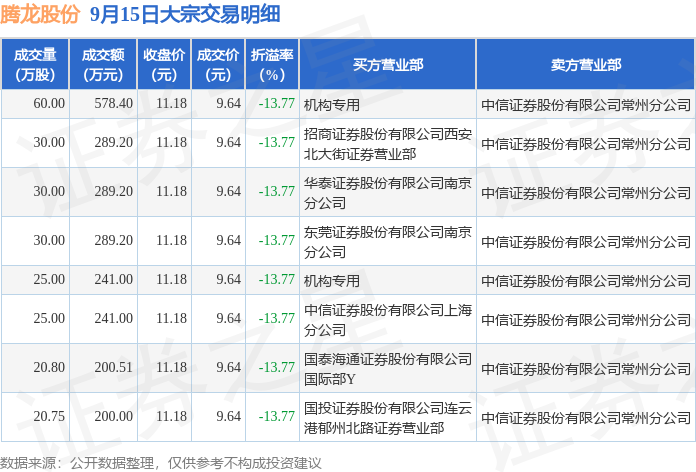
Task: Click the 腾龙股份 title text
Action: (40, 14)
